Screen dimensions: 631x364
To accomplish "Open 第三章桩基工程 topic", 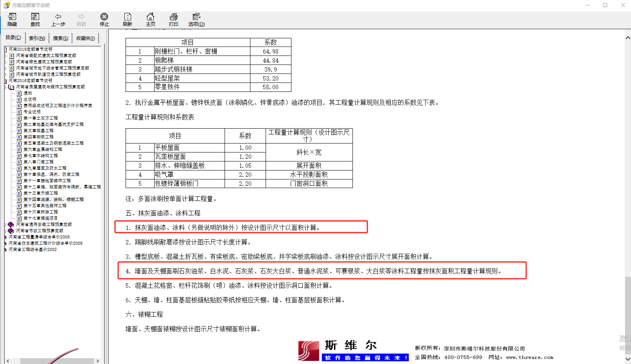I will pos(38,131).
